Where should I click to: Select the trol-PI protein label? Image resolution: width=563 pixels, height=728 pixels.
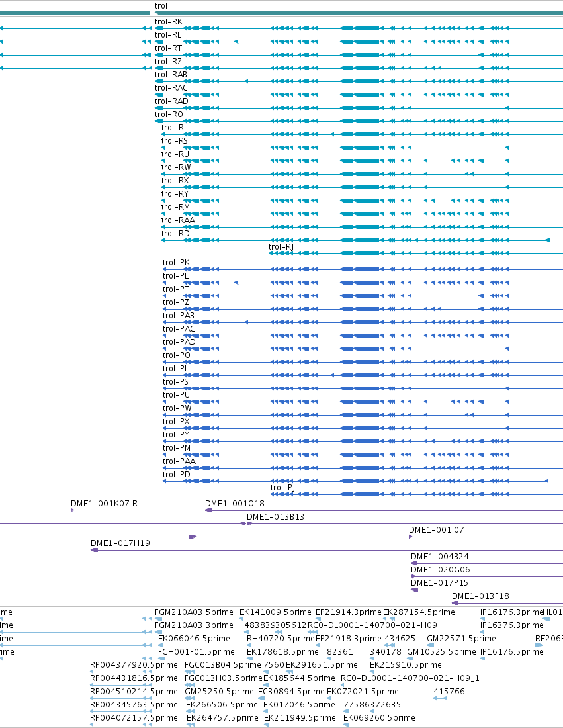tap(175, 369)
